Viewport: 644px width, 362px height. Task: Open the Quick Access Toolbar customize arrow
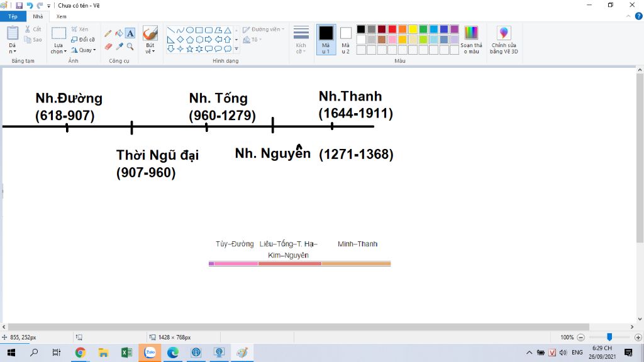click(x=49, y=6)
